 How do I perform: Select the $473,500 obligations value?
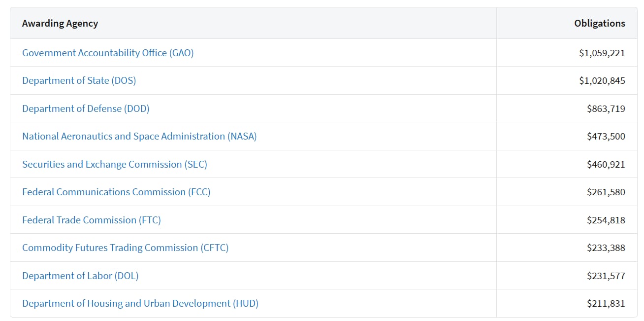click(x=606, y=136)
